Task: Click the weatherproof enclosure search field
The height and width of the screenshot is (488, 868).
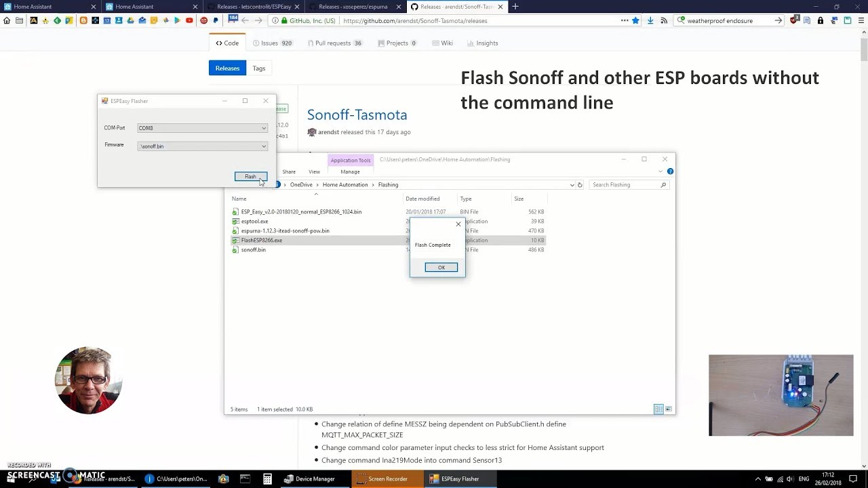Action: (728, 21)
